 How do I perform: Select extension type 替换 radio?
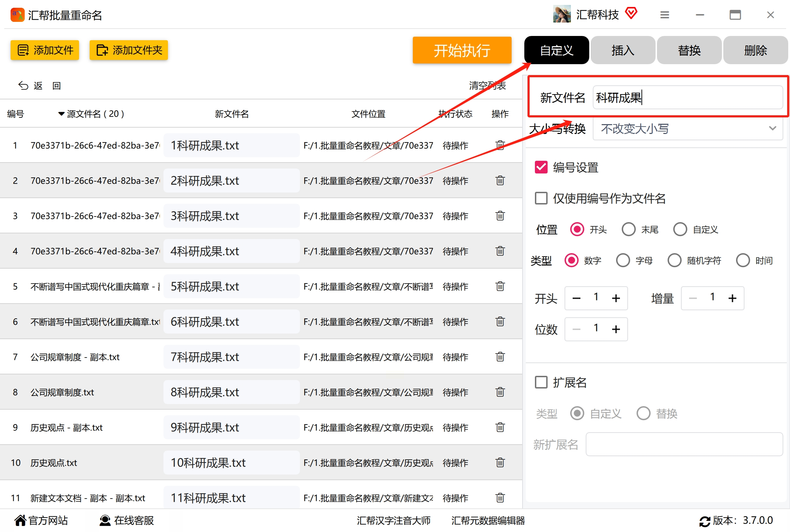(x=644, y=413)
